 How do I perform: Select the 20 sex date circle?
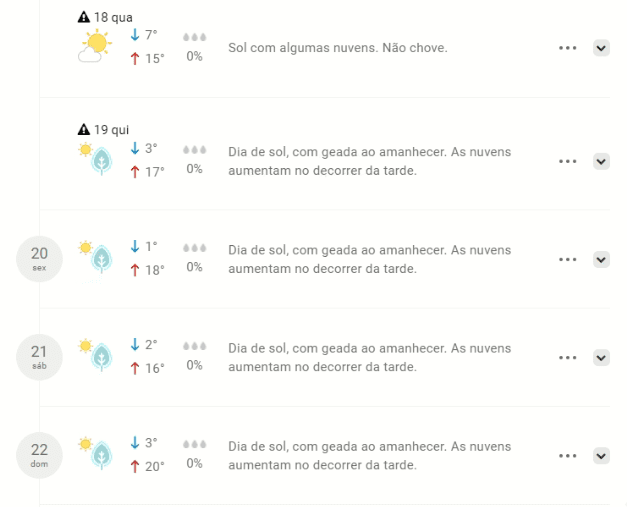39,259
